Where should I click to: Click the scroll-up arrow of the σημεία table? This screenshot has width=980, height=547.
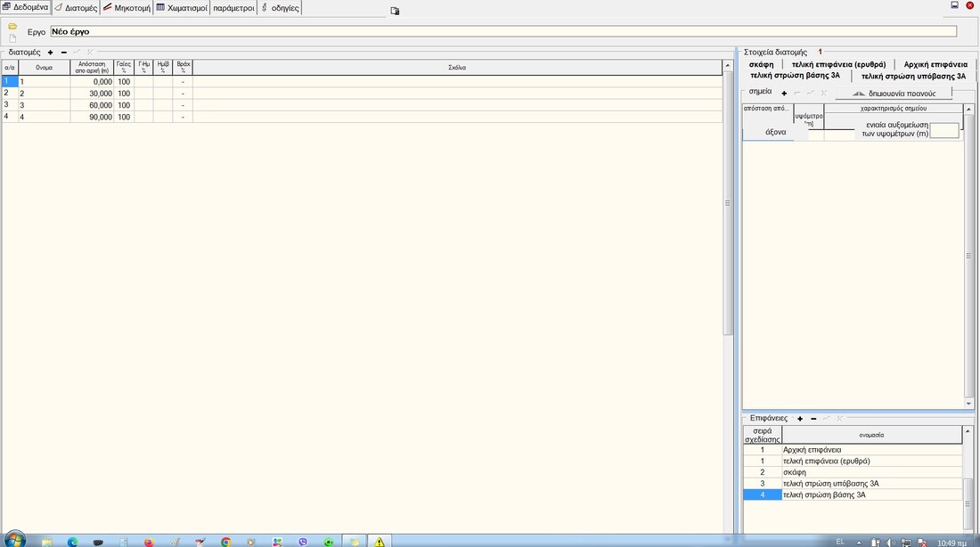point(968,109)
